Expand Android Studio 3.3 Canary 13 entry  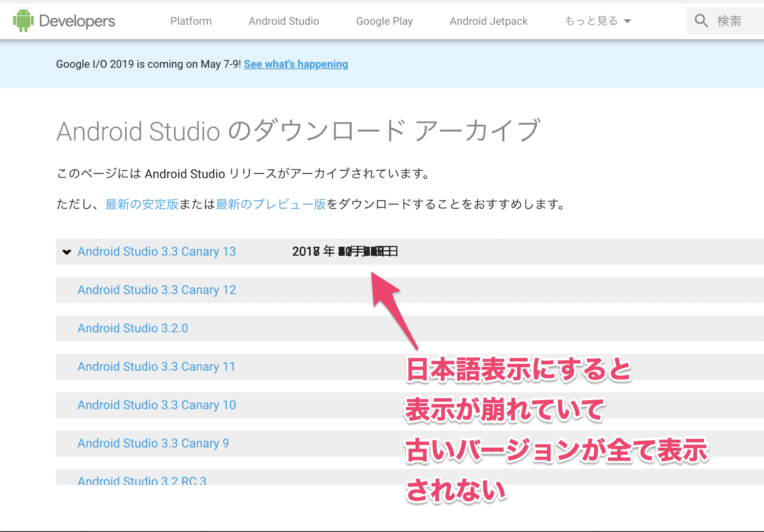pyautogui.click(x=157, y=251)
